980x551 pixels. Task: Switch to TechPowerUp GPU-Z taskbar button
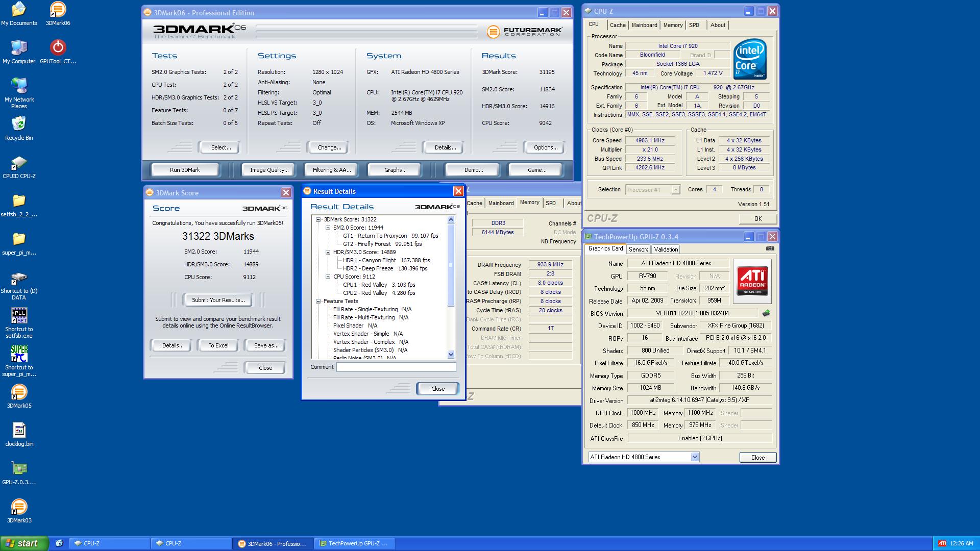tap(355, 543)
